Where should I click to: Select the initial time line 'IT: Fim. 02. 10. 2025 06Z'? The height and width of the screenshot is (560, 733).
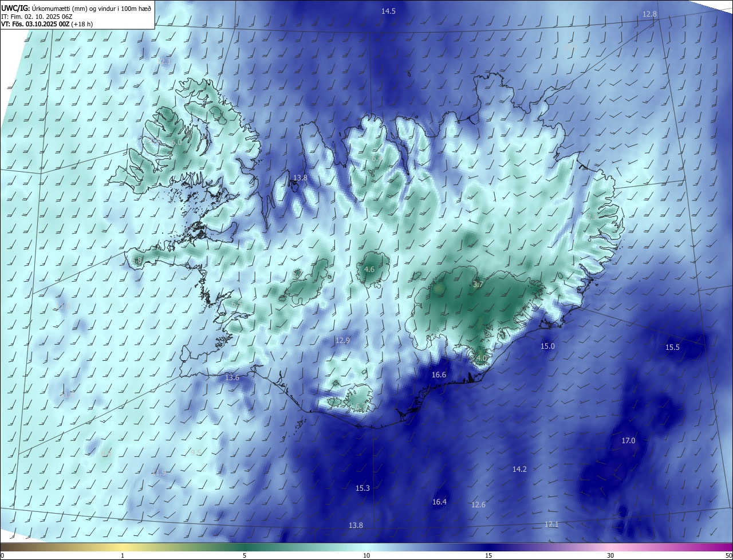point(37,17)
